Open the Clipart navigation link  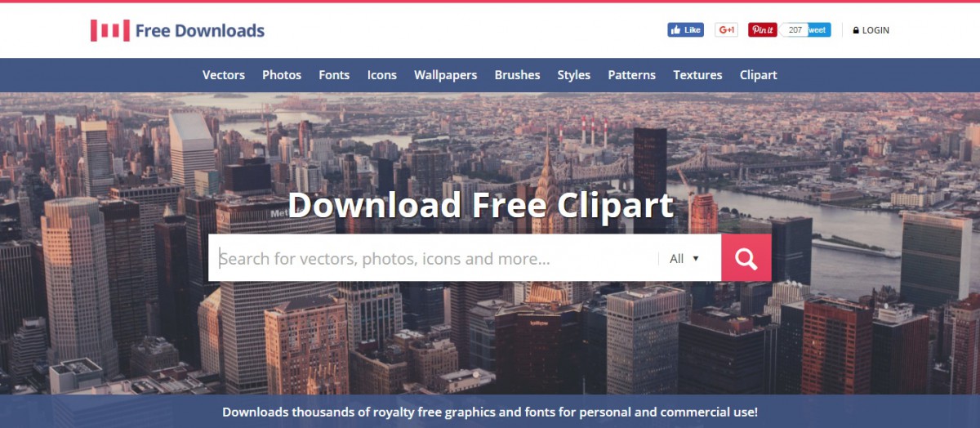[759, 74]
